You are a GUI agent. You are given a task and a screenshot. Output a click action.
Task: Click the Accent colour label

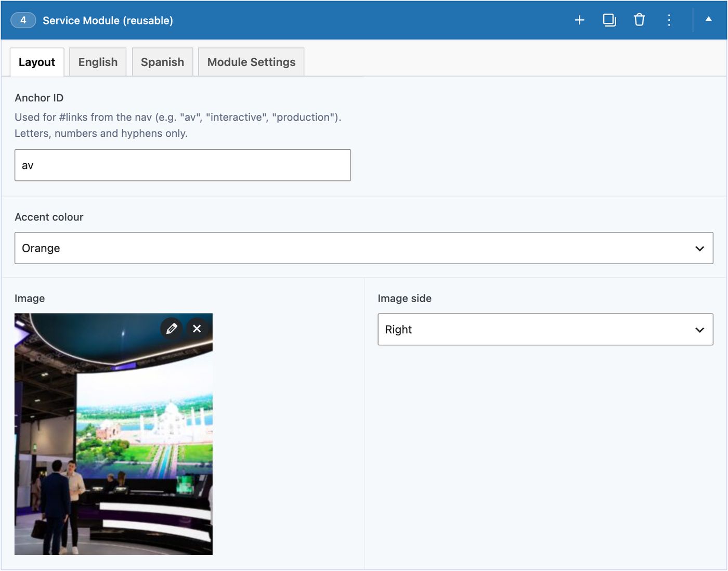[x=49, y=217]
